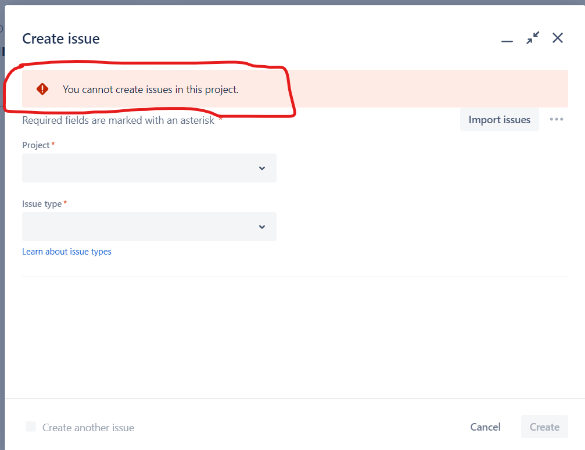Click the Import issues button
This screenshot has width=585, height=450.
click(x=499, y=119)
